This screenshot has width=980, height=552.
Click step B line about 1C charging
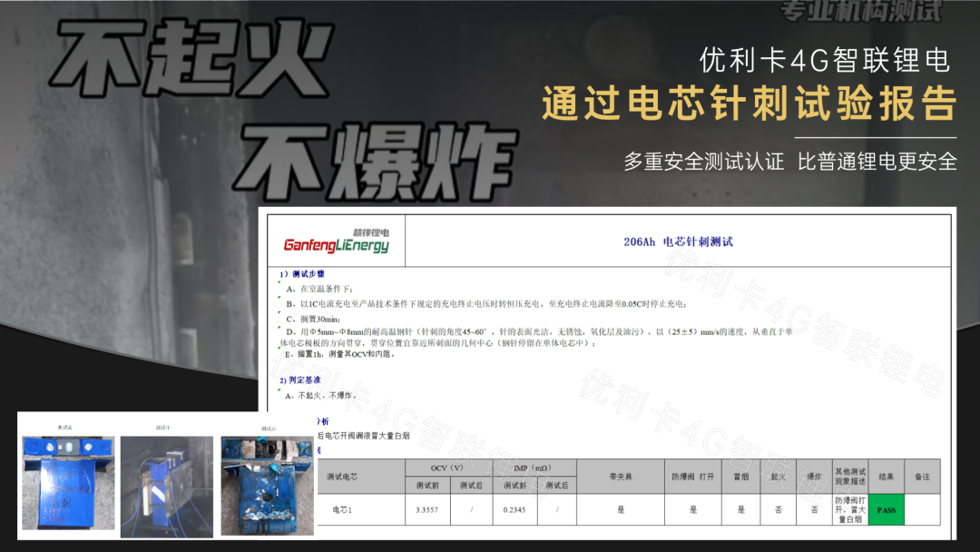[486, 304]
